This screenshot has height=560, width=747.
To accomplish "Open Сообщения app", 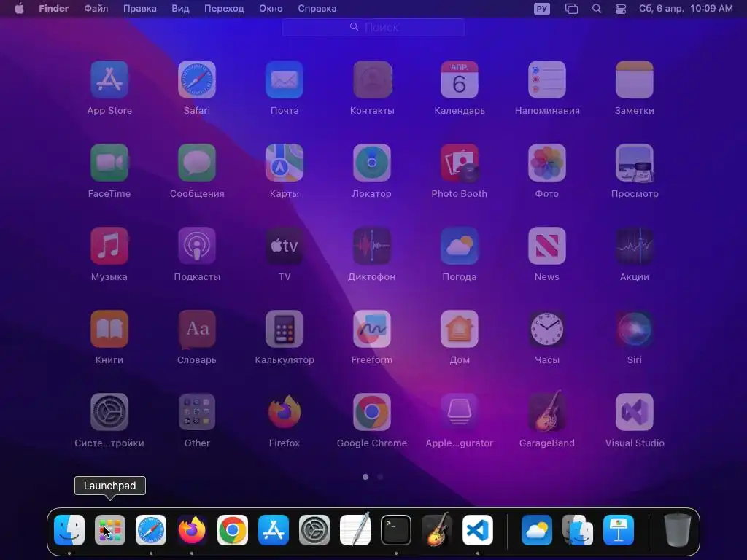I will point(197,163).
